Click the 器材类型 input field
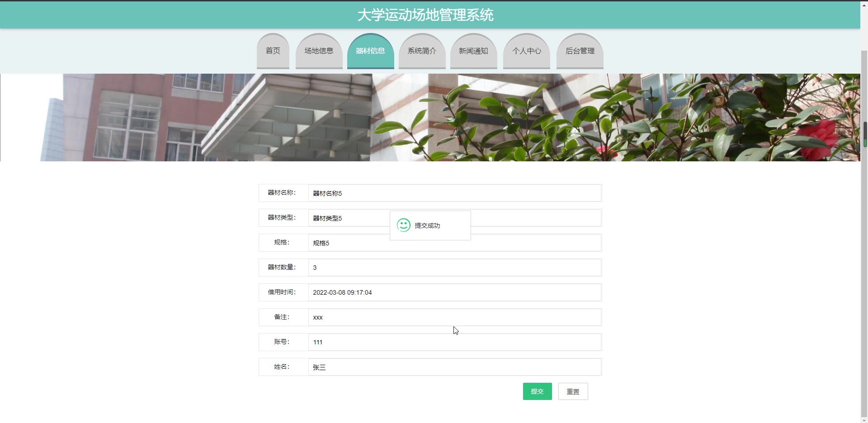Image resolution: width=868 pixels, height=423 pixels. 455,218
